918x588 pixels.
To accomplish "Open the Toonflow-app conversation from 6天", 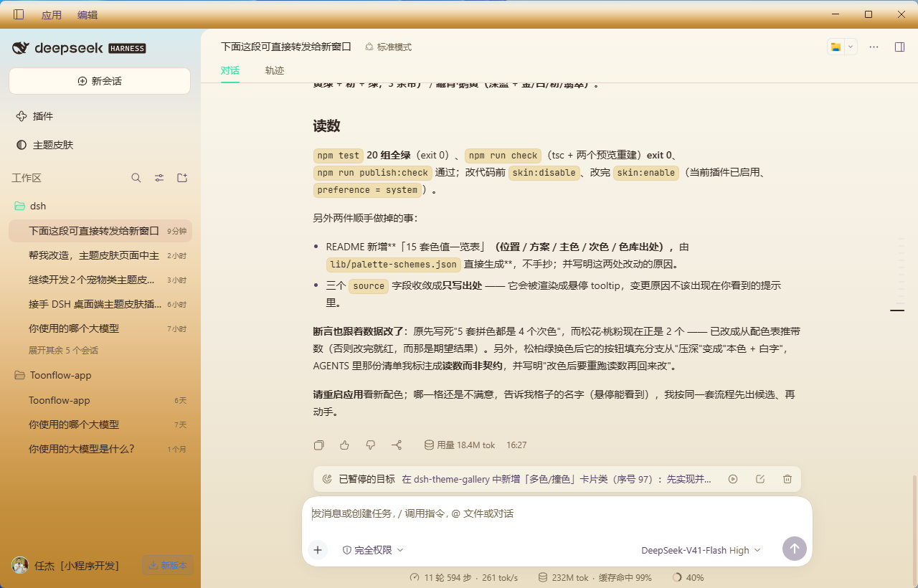I will click(x=100, y=400).
